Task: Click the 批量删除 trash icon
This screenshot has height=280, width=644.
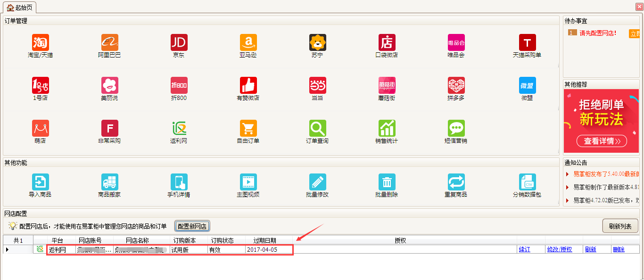Action: 387,182
